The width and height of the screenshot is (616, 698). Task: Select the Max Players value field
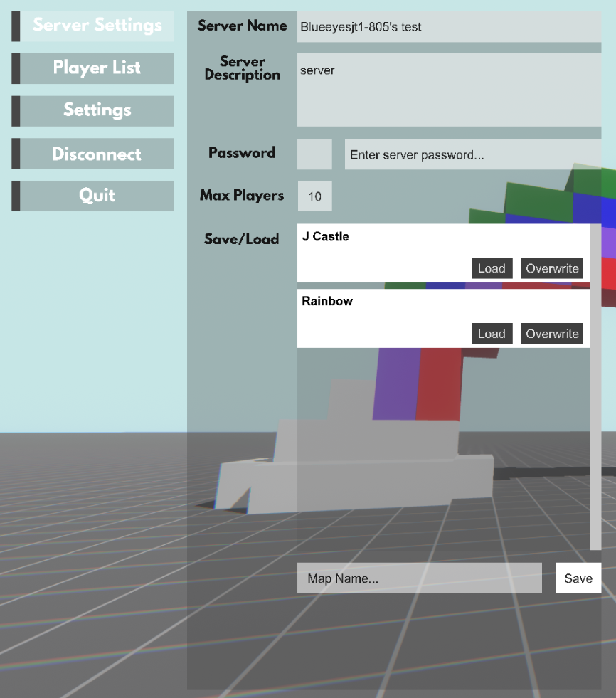314,196
